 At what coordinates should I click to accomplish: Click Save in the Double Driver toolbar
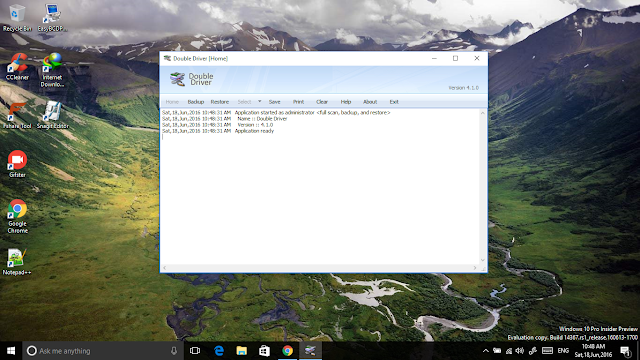[274, 102]
